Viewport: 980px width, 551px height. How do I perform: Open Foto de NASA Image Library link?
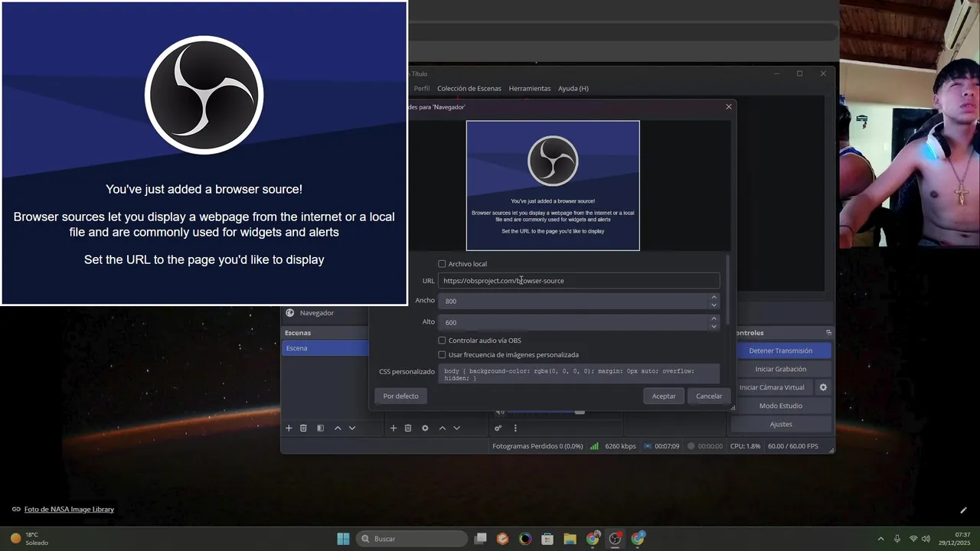69,510
